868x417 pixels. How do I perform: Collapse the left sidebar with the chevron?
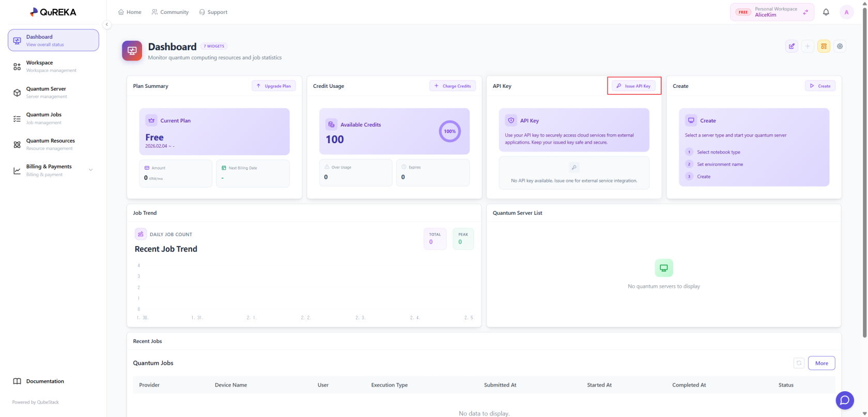(x=107, y=24)
